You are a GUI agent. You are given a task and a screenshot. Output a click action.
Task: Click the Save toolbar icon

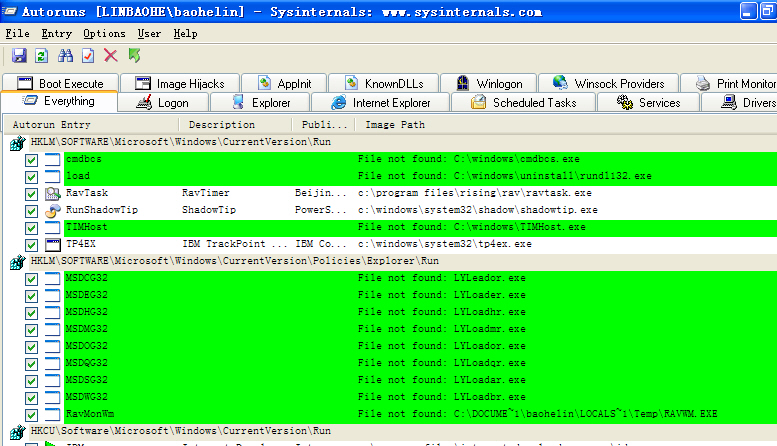click(19, 56)
